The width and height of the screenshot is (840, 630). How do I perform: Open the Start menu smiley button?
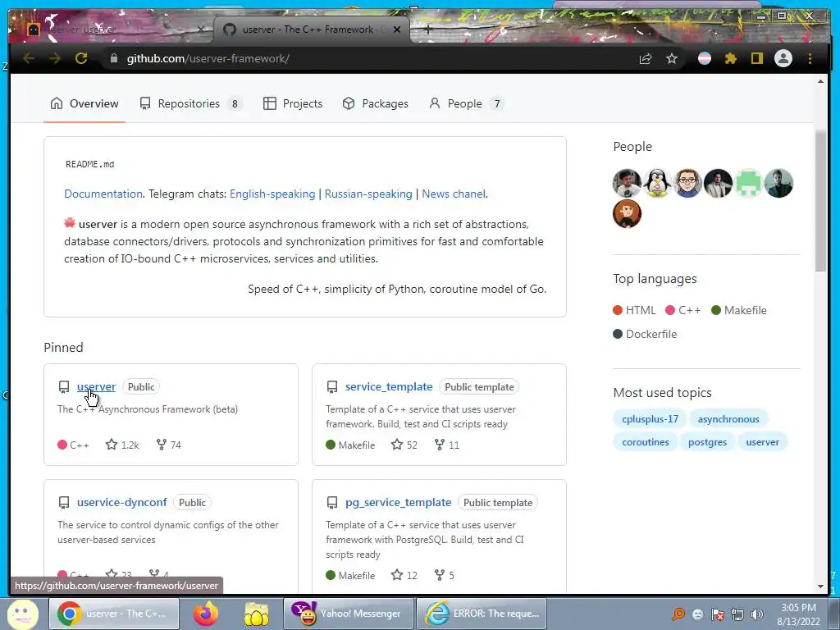22,614
